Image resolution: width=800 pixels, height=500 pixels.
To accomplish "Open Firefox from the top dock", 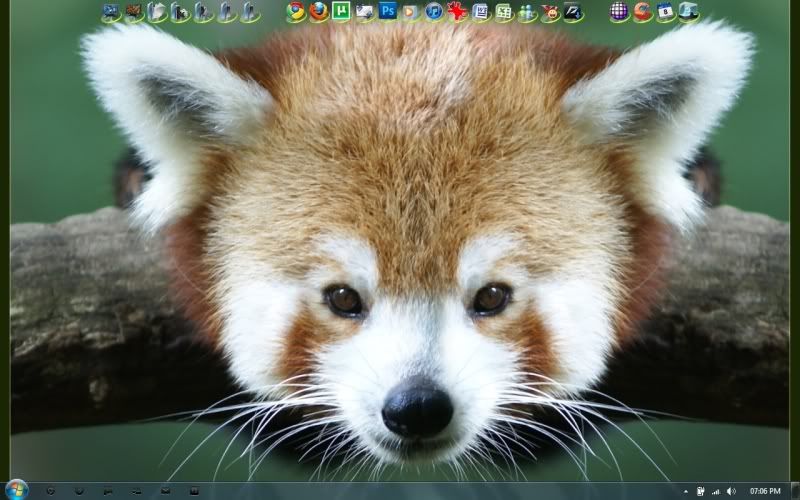I will [x=319, y=12].
